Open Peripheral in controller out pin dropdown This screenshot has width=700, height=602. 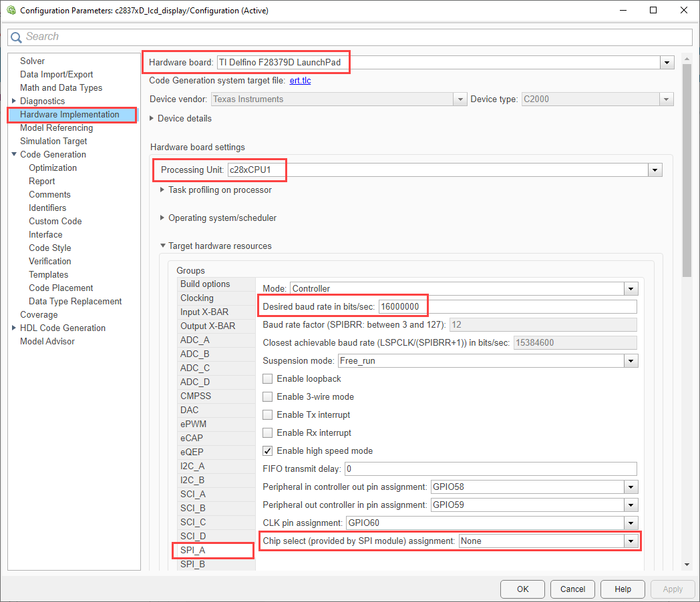tap(631, 487)
